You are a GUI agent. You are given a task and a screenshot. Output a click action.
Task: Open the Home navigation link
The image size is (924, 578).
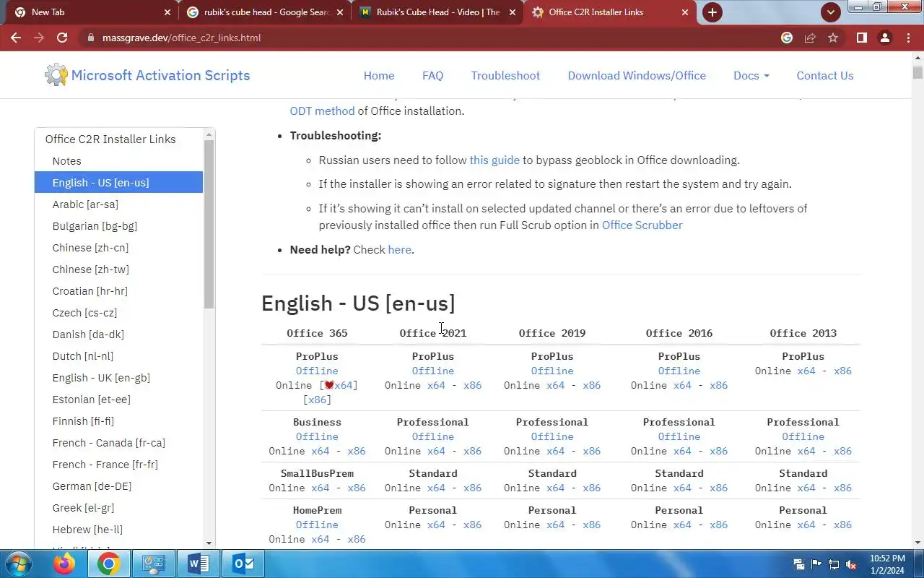click(x=379, y=75)
